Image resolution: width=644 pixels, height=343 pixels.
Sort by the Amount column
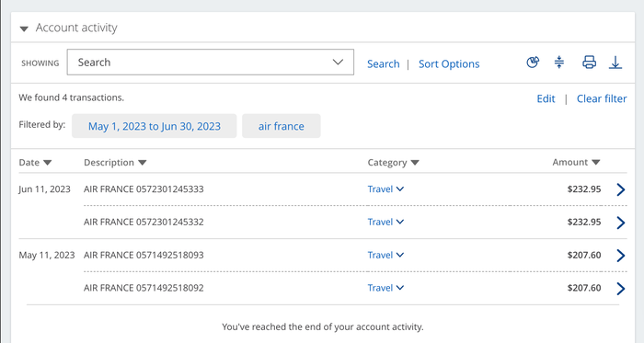click(576, 163)
